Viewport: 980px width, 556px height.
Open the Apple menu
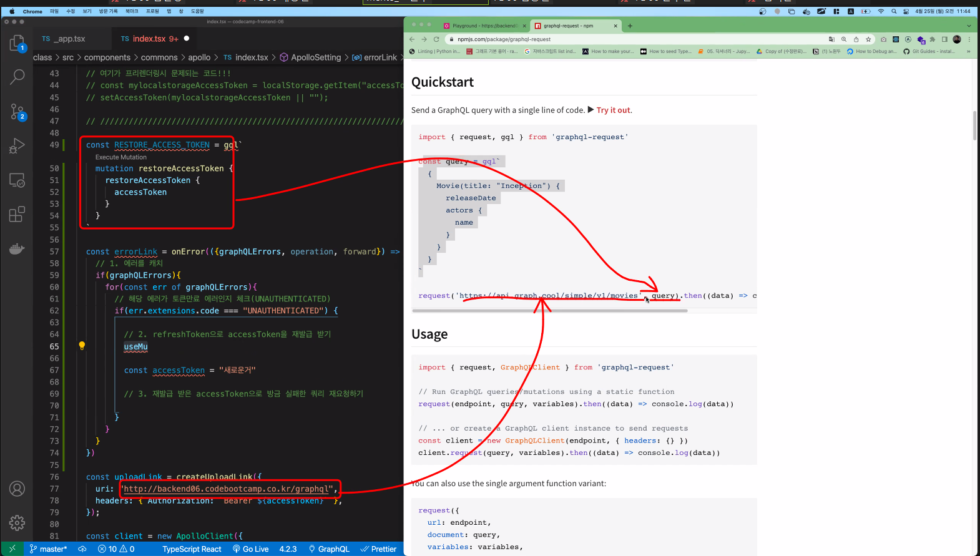pos(11,11)
